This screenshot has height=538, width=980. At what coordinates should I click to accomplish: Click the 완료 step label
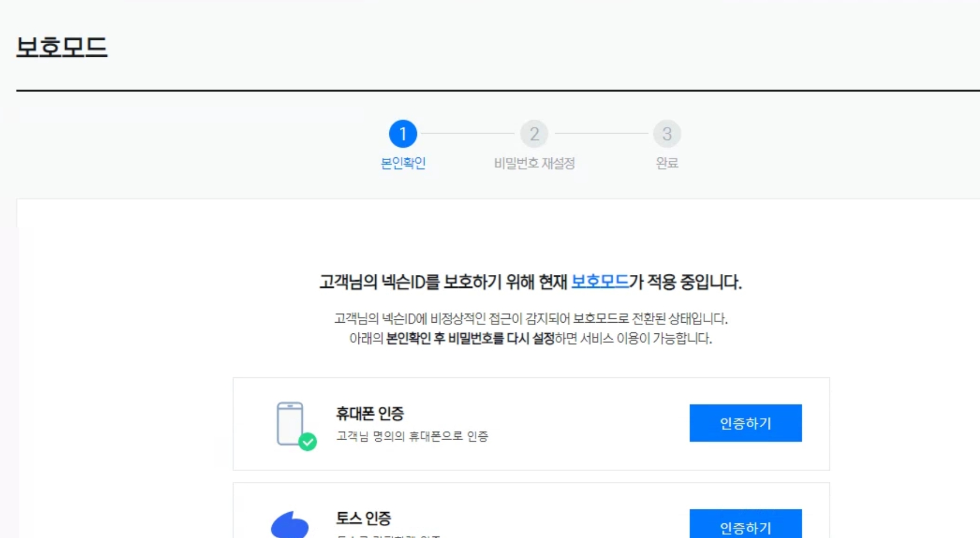click(x=667, y=163)
